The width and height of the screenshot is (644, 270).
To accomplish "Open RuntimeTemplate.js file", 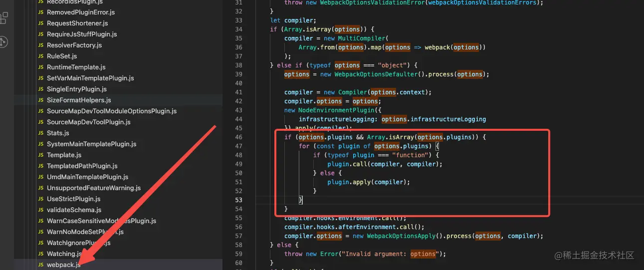I will point(76,67).
